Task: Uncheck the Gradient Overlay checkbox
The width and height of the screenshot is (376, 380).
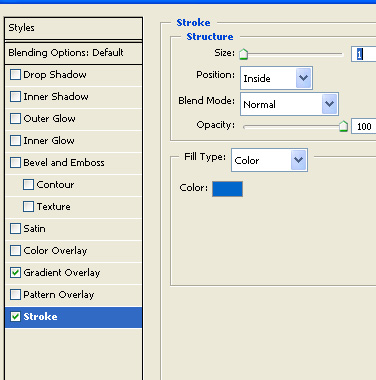Action: click(x=15, y=272)
